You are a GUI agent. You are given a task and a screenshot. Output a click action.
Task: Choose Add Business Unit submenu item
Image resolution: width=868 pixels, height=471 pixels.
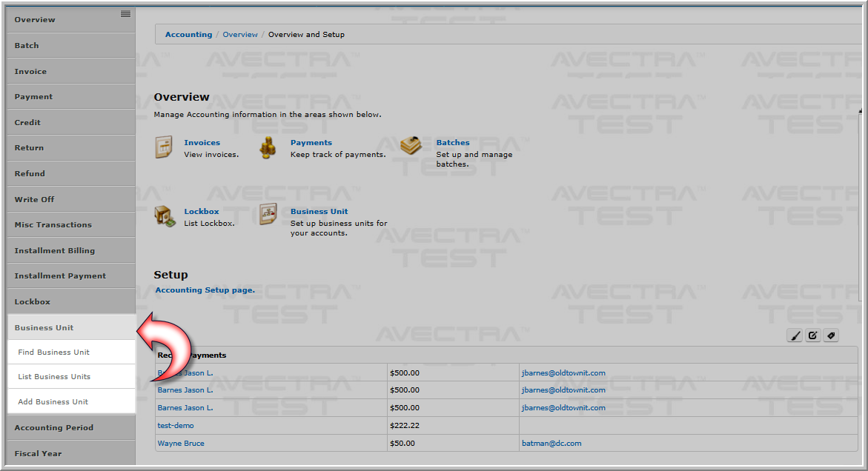71,401
